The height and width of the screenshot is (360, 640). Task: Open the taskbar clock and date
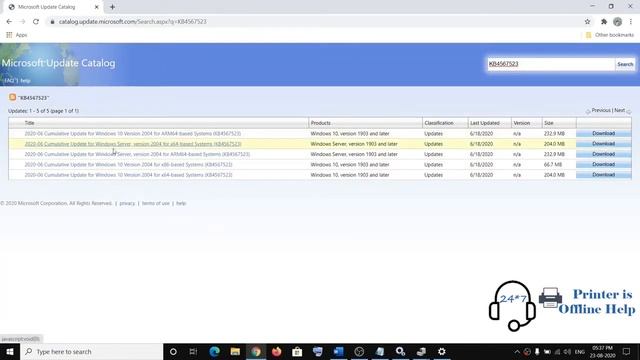[602, 352]
